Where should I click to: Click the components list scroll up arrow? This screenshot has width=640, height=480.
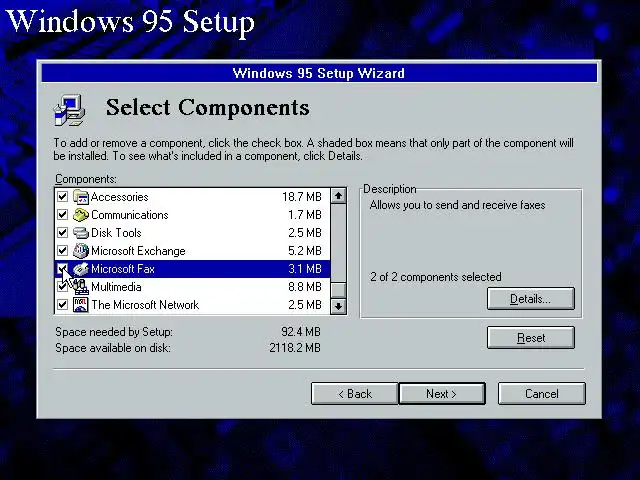click(x=338, y=196)
